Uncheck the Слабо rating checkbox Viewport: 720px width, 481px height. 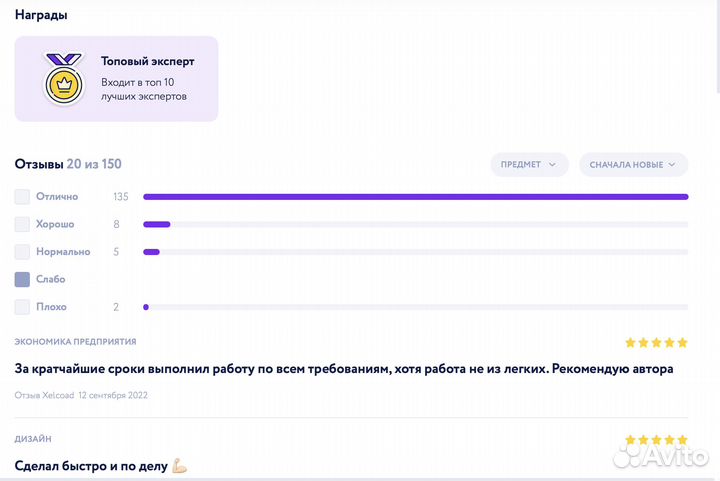point(22,279)
